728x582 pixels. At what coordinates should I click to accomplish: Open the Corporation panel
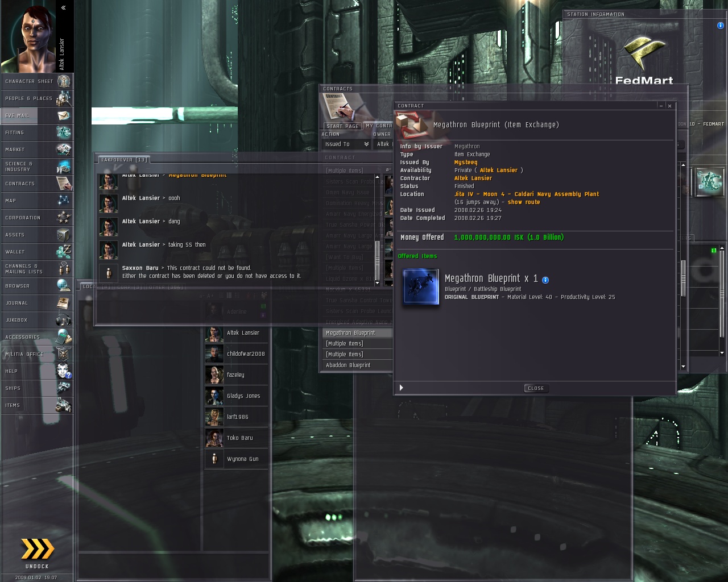pos(37,218)
